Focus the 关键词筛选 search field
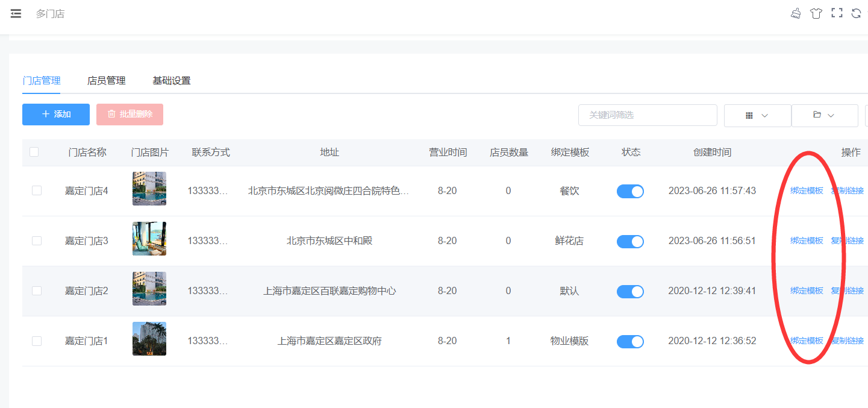The height and width of the screenshot is (408, 868). (x=648, y=115)
